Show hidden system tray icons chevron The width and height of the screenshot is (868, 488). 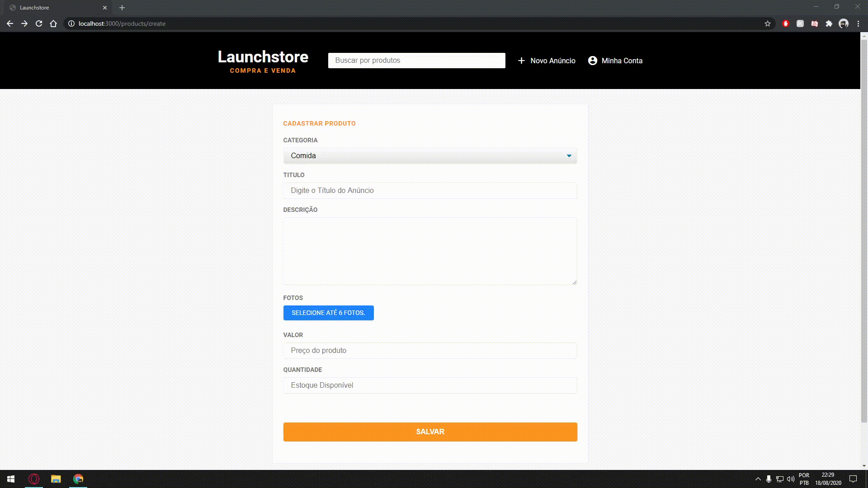click(x=758, y=479)
